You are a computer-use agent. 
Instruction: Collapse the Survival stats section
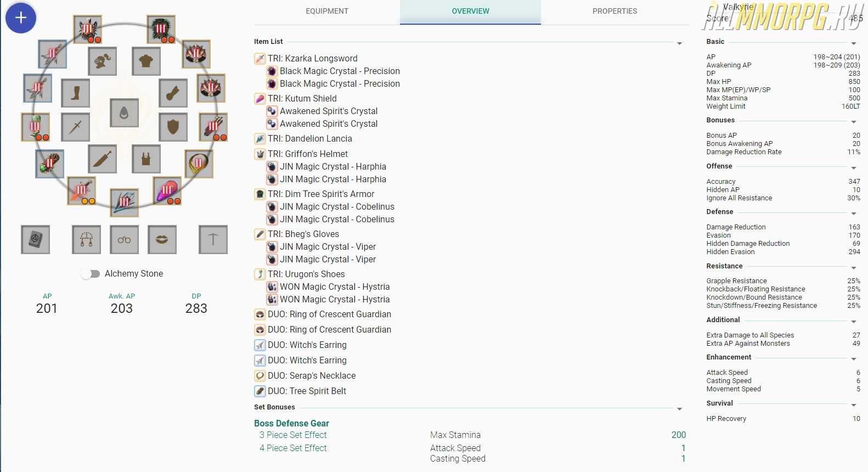(x=854, y=405)
